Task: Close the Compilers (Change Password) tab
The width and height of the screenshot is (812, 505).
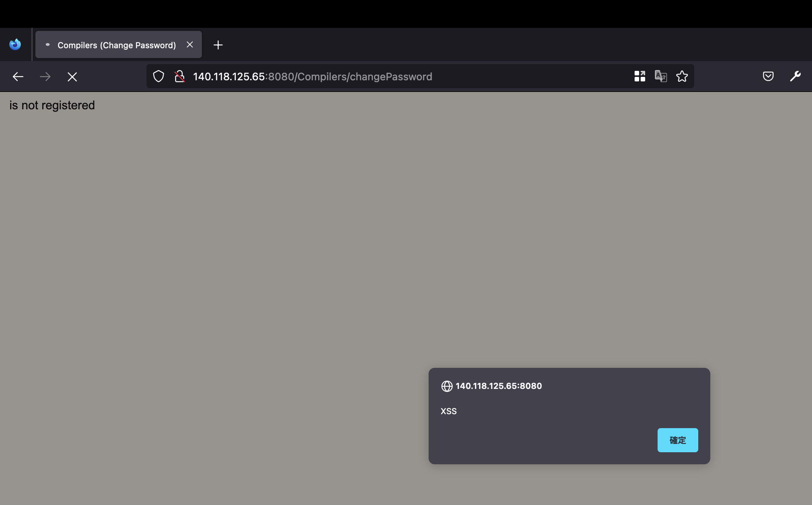Action: coord(190,44)
